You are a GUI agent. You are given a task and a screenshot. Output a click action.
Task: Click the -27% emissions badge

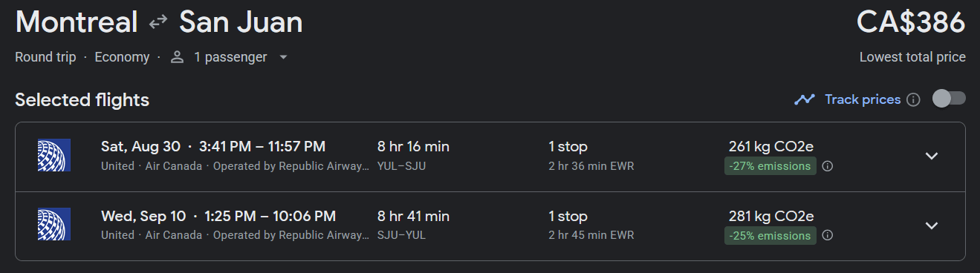(x=770, y=166)
